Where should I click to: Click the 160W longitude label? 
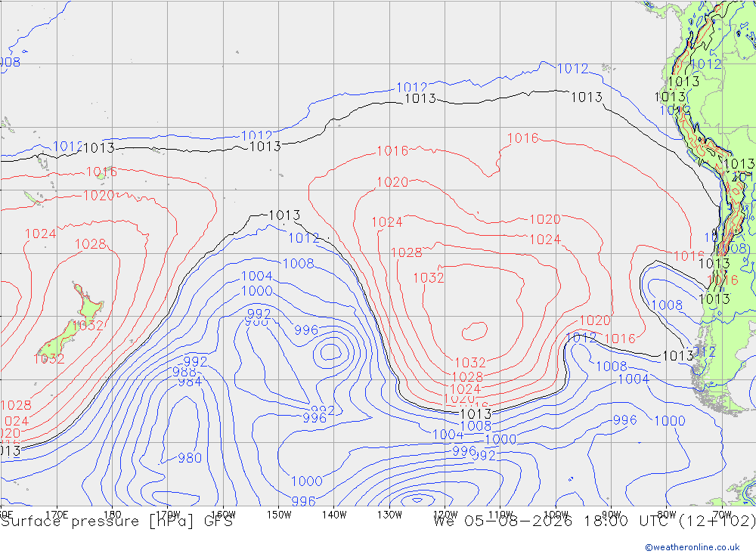click(223, 515)
